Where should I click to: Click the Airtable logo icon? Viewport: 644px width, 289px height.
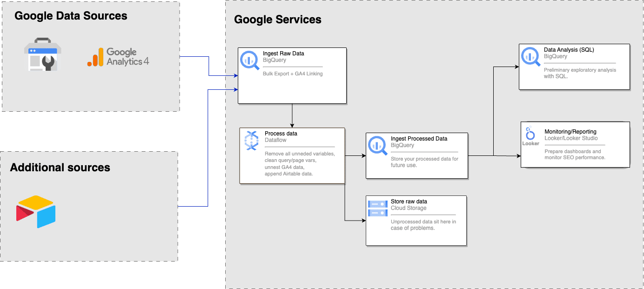click(x=36, y=212)
